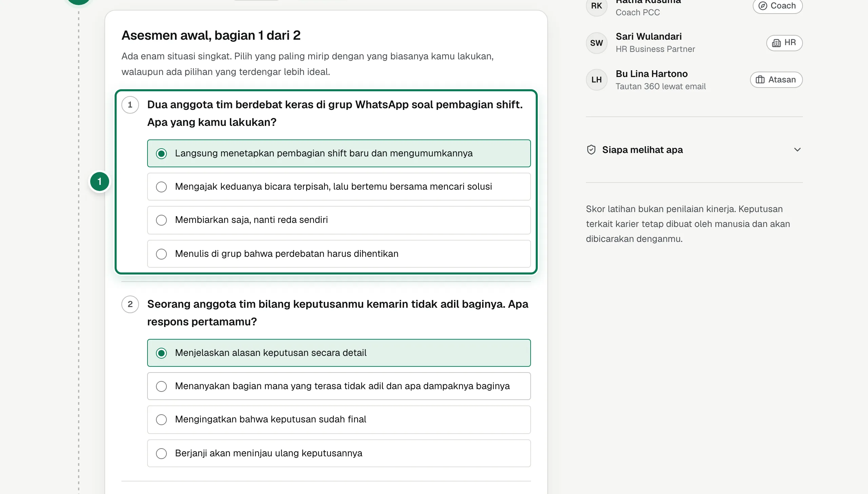
Task: Click question text 'Seorang anggota tim bilang keputusanmu'
Action: click(x=338, y=313)
